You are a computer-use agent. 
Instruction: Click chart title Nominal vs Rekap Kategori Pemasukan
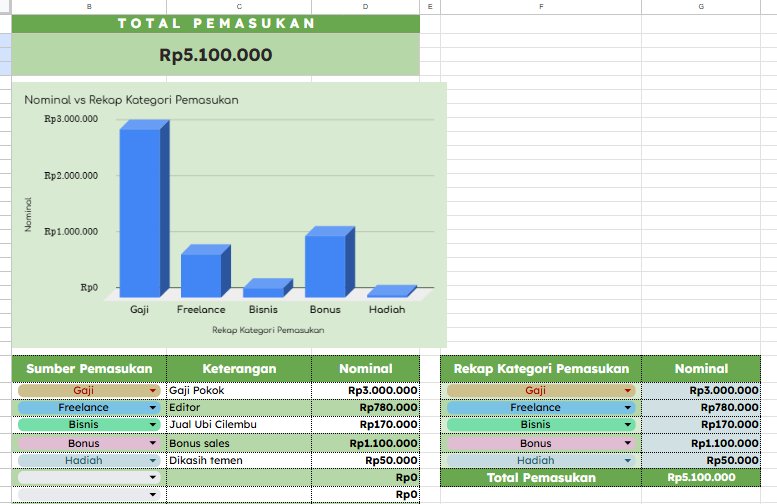pyautogui.click(x=131, y=100)
